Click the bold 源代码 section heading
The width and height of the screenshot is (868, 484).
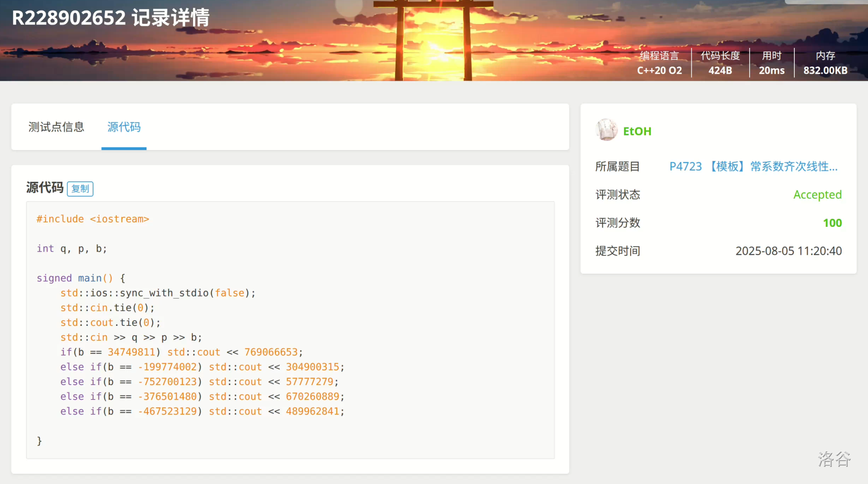click(x=45, y=188)
